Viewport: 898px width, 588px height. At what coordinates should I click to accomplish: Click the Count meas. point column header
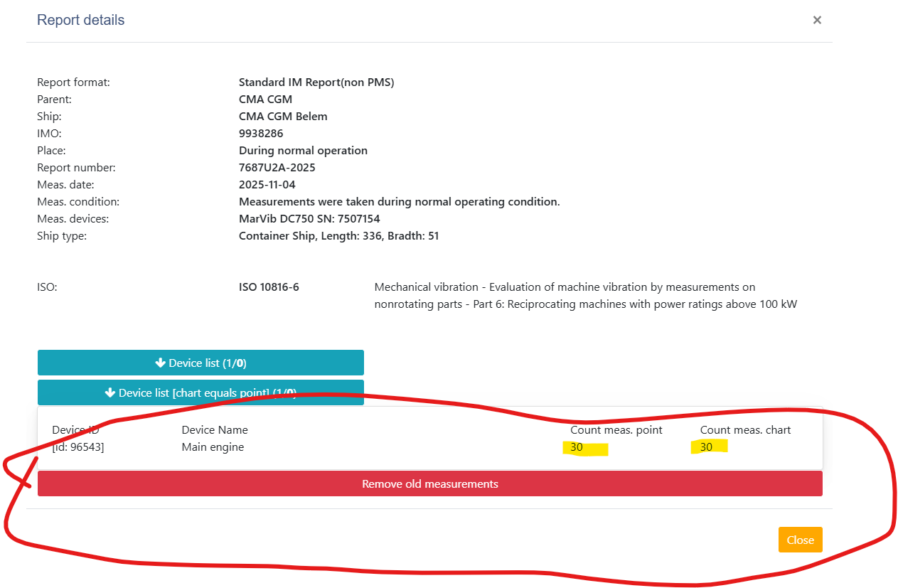point(616,429)
